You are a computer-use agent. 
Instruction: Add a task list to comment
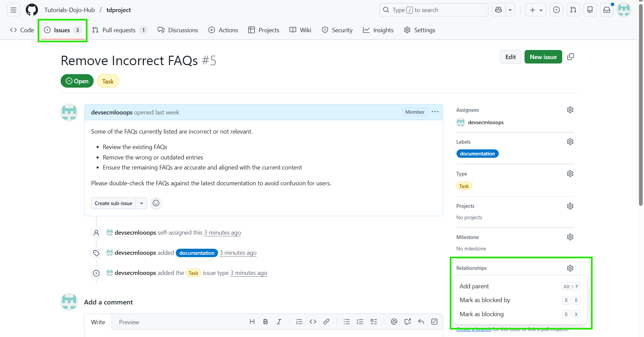(374, 322)
